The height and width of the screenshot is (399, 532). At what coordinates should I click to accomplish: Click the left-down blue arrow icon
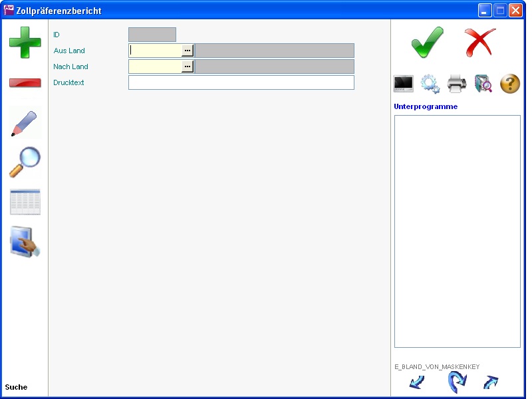[417, 382]
